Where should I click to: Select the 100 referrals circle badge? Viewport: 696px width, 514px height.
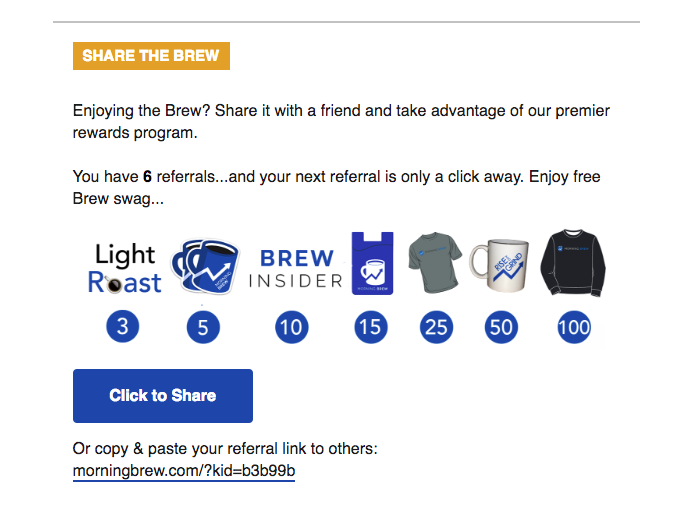[x=574, y=328]
